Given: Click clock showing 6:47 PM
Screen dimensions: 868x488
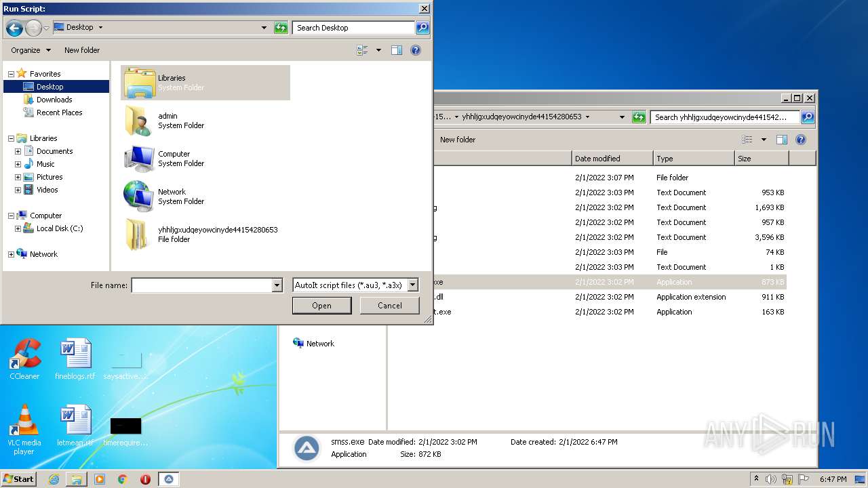Looking at the screenshot, I should tap(833, 479).
